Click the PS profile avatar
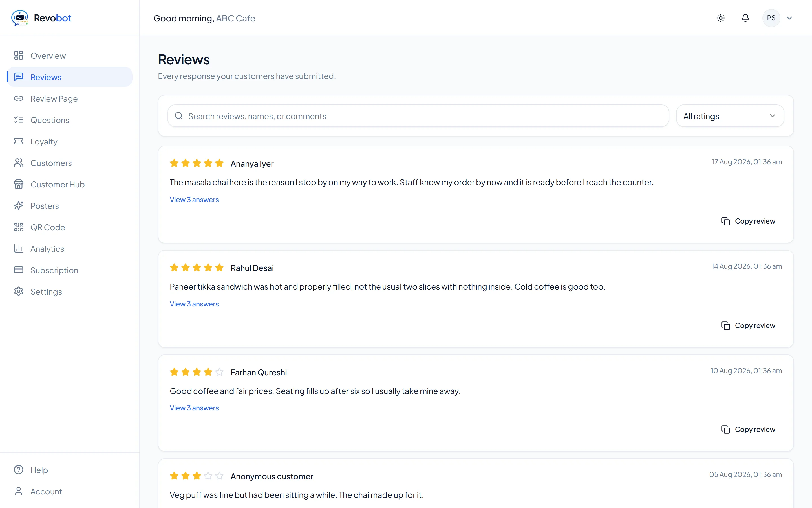Image resolution: width=812 pixels, height=508 pixels. coord(771,18)
